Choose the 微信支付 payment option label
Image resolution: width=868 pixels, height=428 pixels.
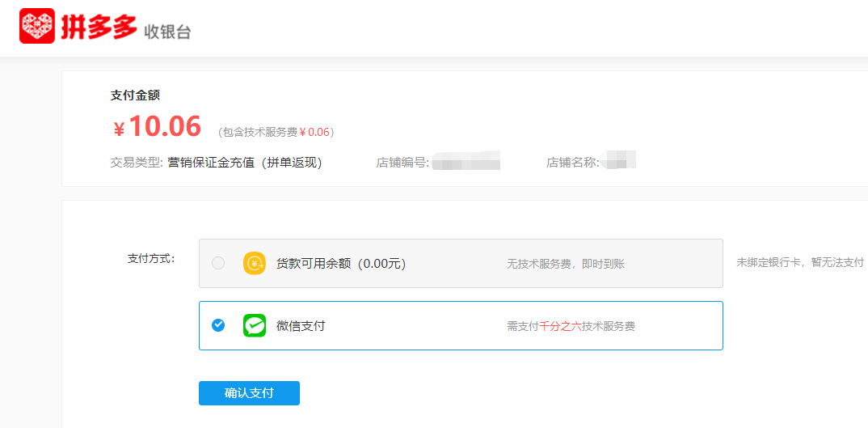click(301, 326)
